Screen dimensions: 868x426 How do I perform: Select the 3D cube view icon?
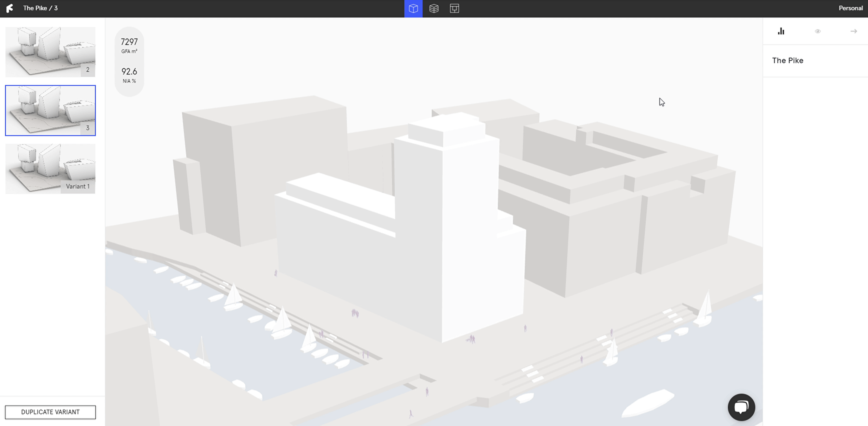point(413,8)
